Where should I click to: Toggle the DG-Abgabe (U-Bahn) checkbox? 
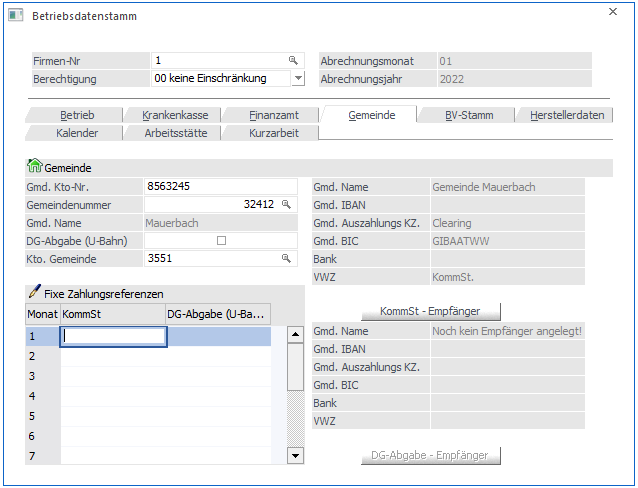tap(222, 240)
